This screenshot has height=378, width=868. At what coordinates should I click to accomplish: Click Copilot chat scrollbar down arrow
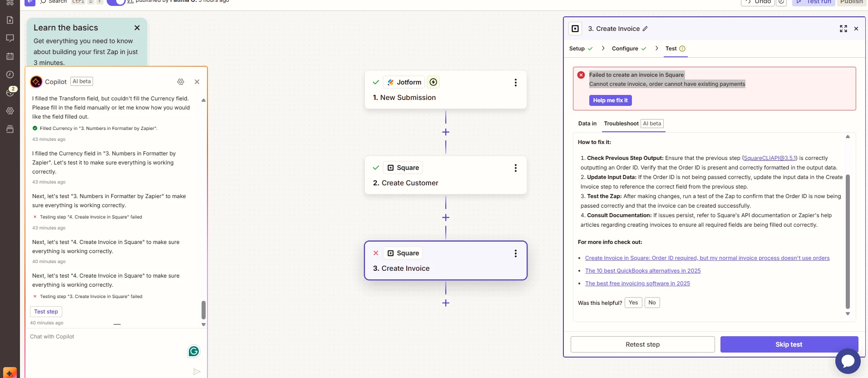click(203, 324)
